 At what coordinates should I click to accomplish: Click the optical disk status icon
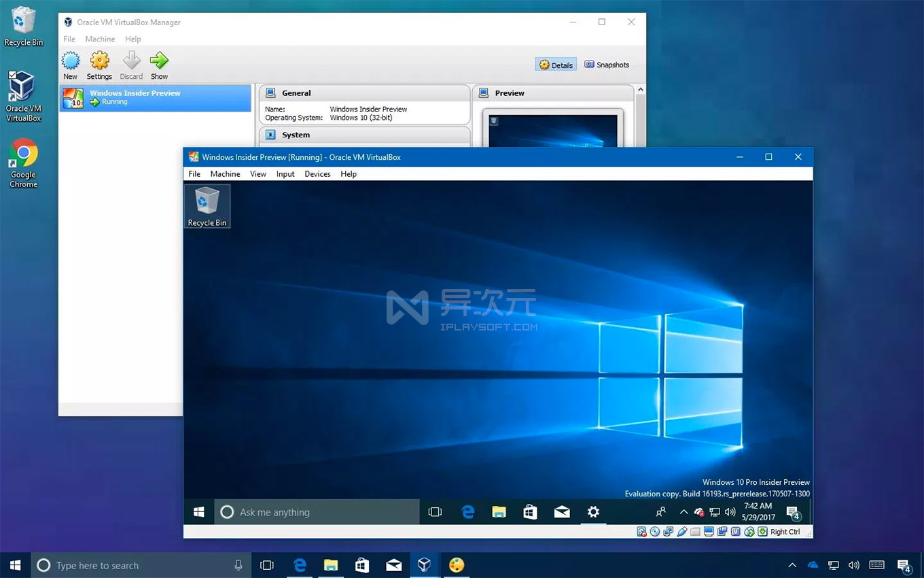click(x=654, y=532)
